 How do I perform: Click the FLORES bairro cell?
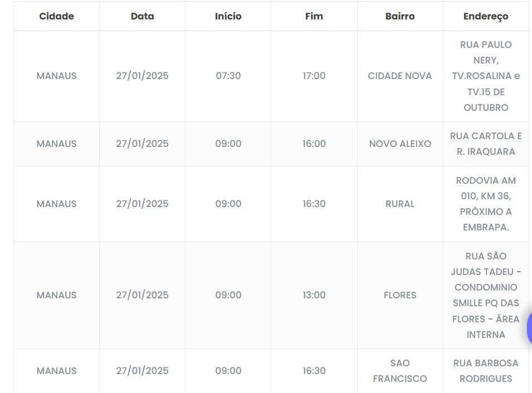tap(400, 295)
